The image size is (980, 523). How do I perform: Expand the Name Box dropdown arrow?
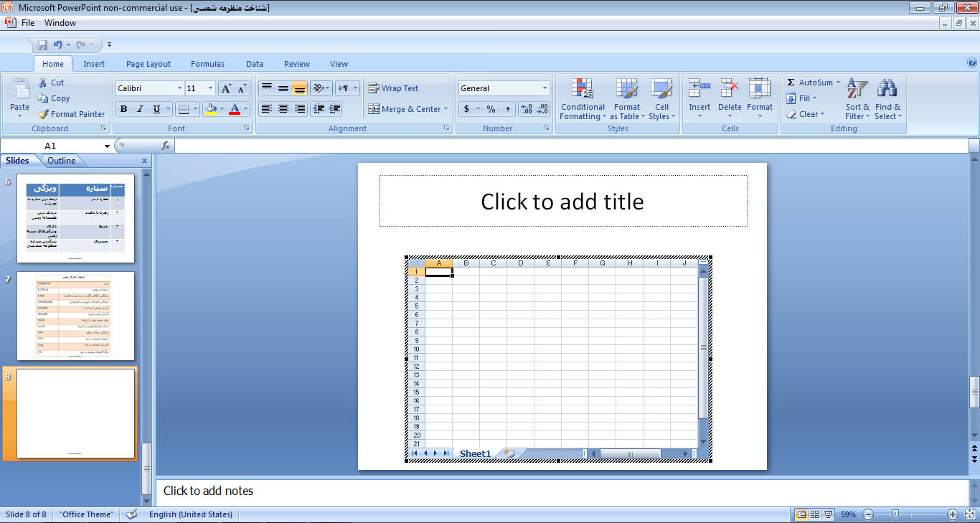click(108, 146)
